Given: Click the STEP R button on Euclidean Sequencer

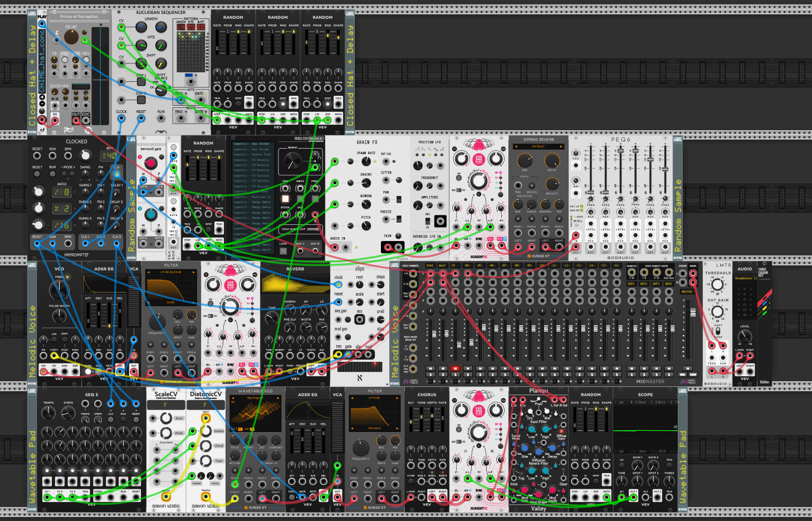Looking at the screenshot, I should coord(141,100).
